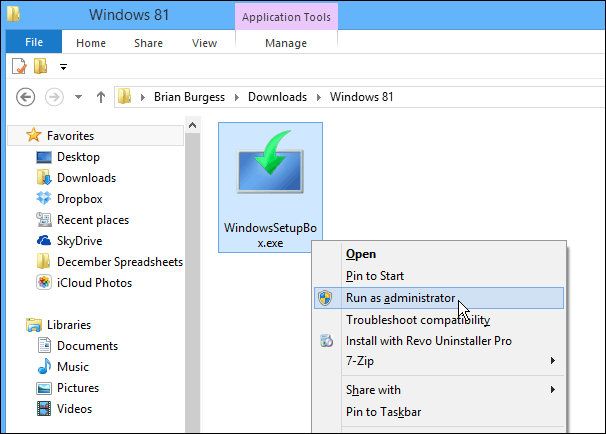The width and height of the screenshot is (606, 434).
Task: Click the window folder icon in title bar
Action: point(14,14)
